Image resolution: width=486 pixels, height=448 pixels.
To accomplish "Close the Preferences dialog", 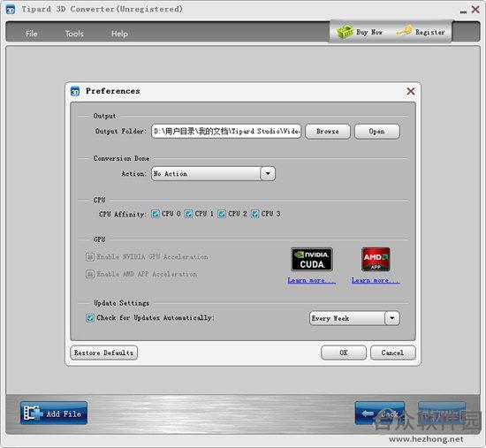I will coord(411,91).
